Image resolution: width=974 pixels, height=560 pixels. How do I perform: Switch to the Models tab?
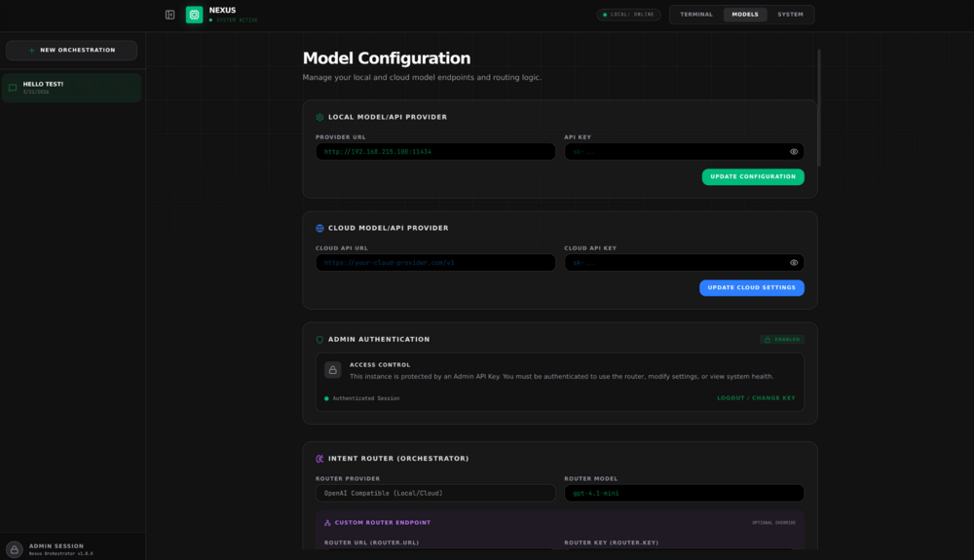click(745, 15)
